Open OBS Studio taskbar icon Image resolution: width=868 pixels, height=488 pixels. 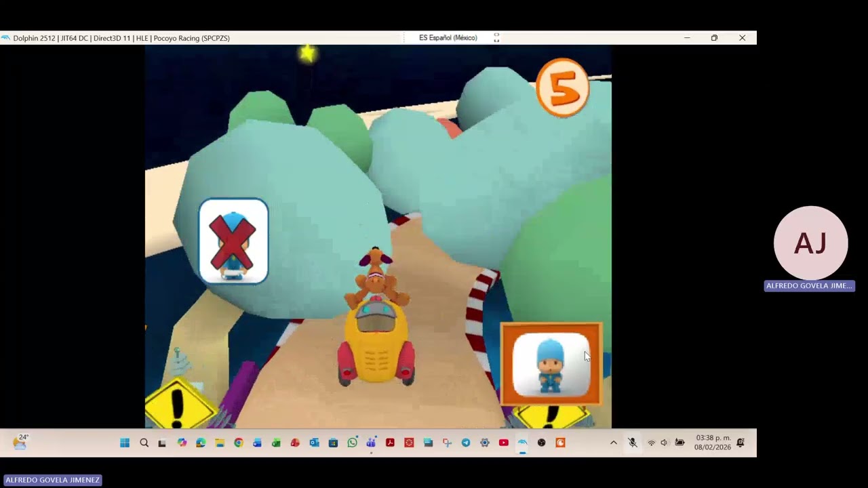pyautogui.click(x=541, y=443)
